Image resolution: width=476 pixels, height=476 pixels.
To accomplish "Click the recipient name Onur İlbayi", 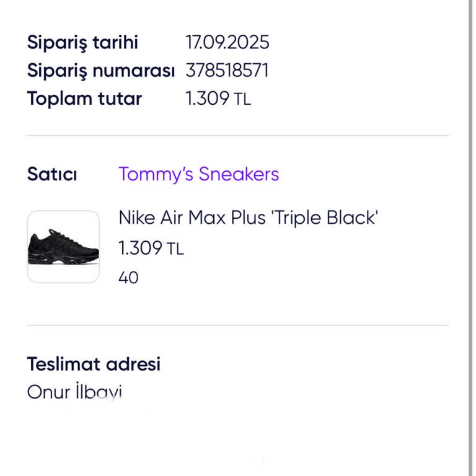I will click(x=74, y=392).
